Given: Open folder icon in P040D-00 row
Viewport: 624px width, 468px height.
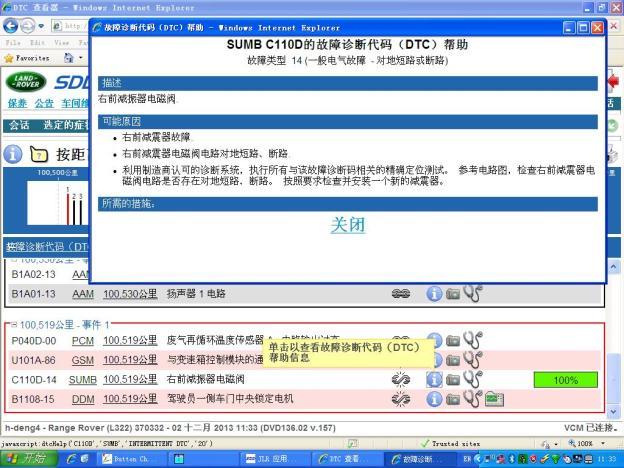Looking at the screenshot, I should (x=452, y=341).
